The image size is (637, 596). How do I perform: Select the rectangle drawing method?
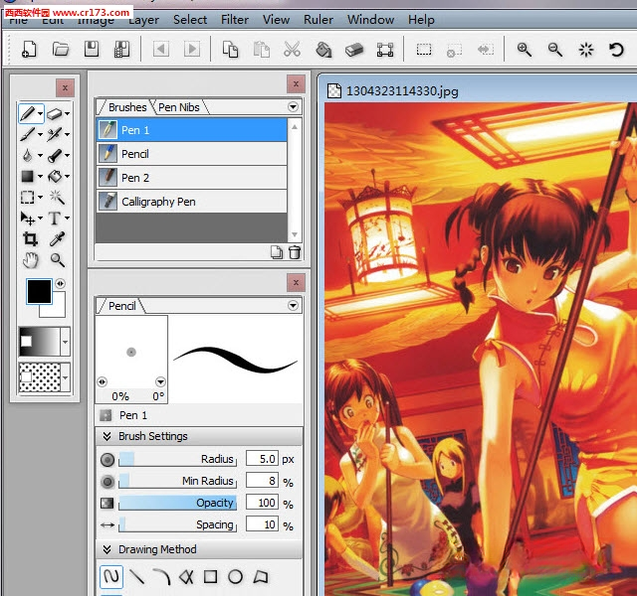pyautogui.click(x=210, y=576)
